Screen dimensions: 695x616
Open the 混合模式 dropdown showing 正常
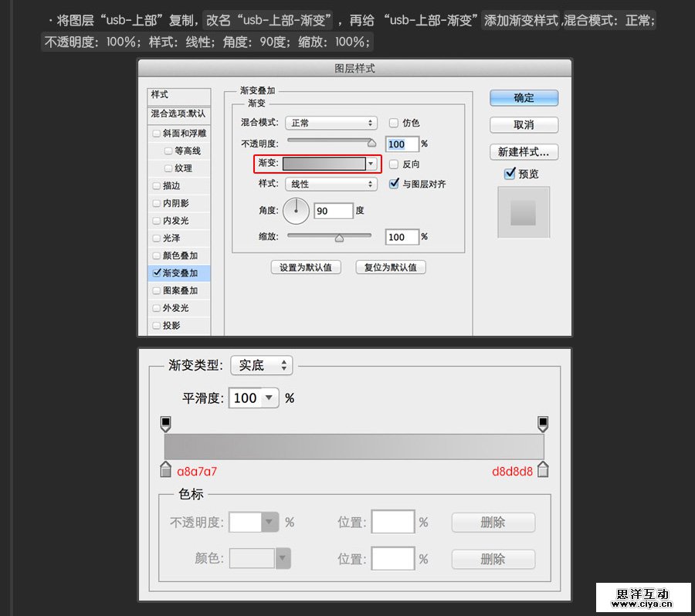[x=331, y=123]
